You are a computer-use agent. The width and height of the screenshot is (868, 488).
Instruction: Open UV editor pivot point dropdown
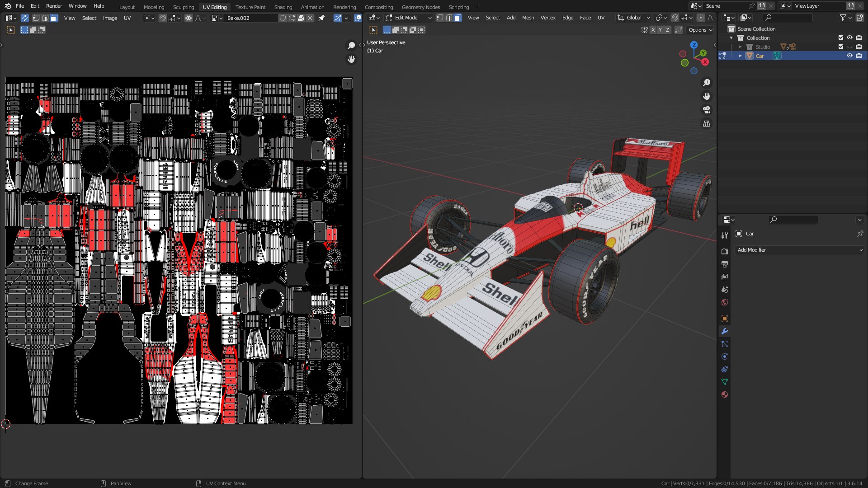tap(149, 18)
